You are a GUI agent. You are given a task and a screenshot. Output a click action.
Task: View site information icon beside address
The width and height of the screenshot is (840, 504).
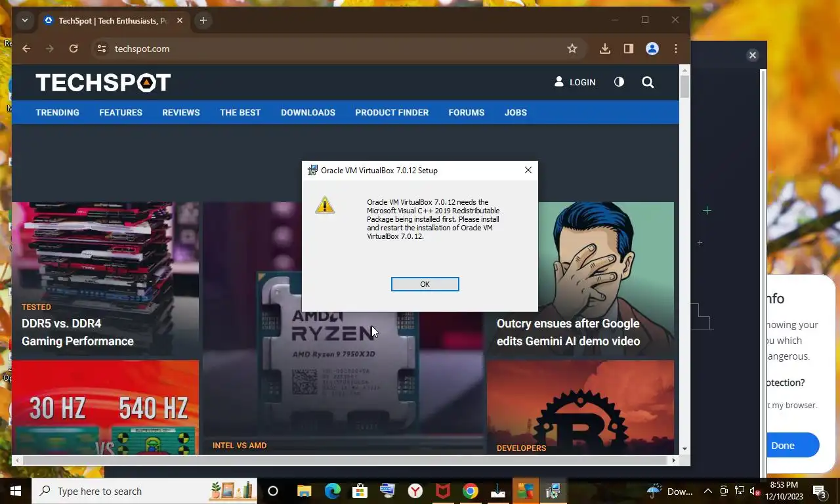(101, 49)
